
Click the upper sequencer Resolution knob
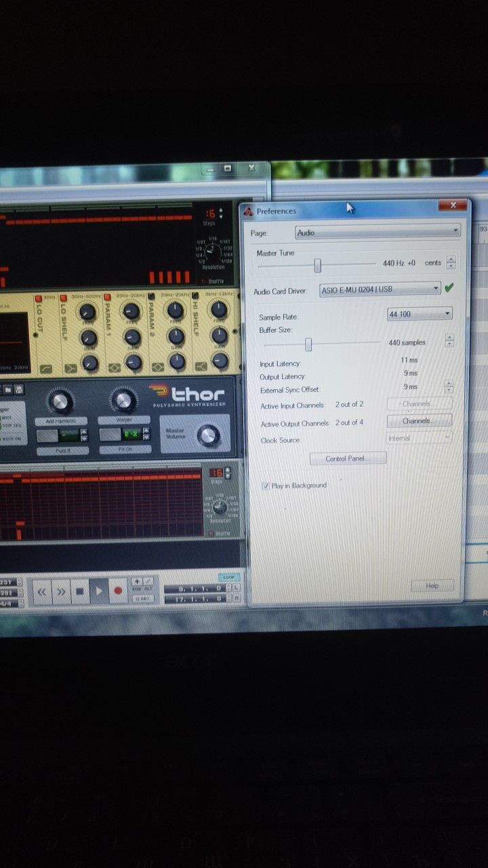[x=212, y=252]
